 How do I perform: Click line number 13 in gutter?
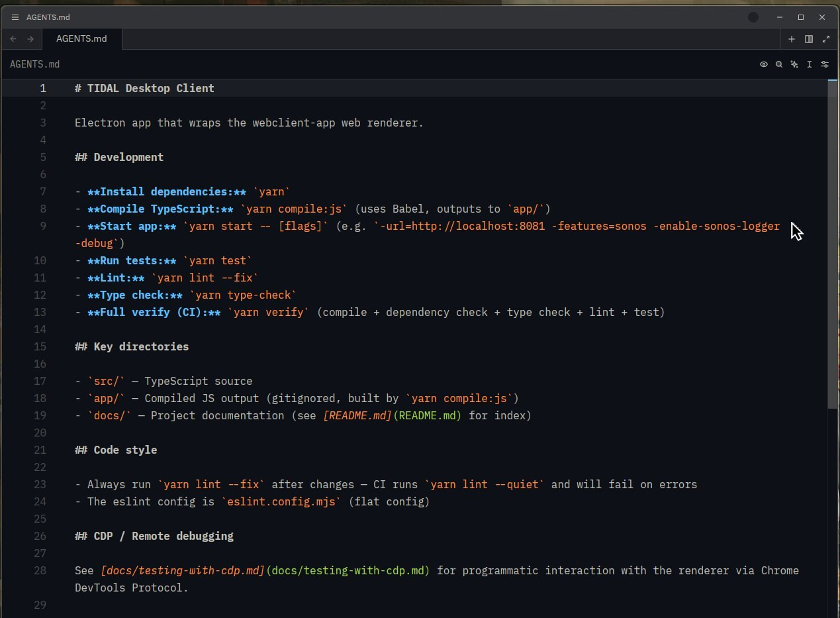click(x=40, y=312)
